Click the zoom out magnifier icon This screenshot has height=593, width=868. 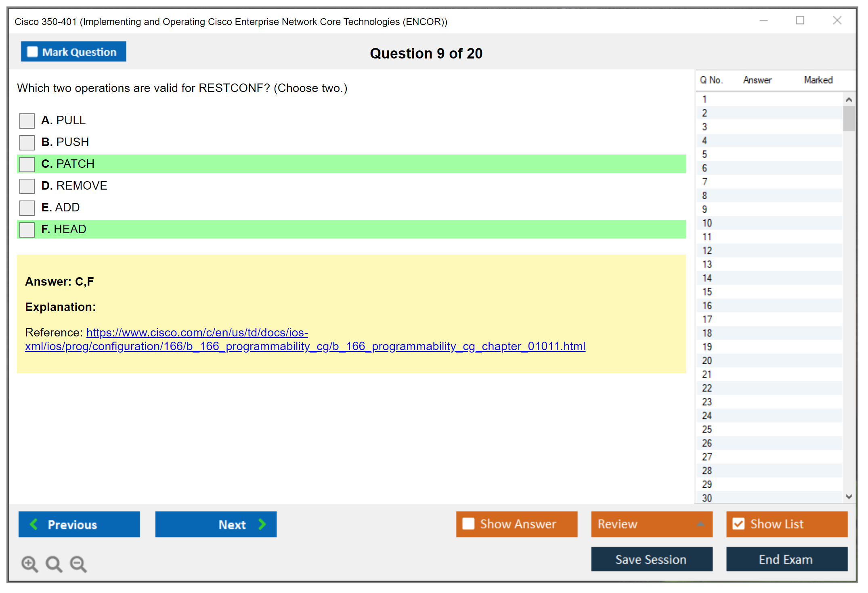point(78,563)
